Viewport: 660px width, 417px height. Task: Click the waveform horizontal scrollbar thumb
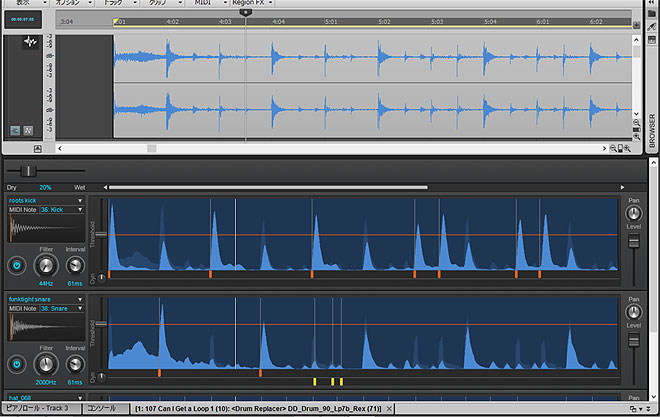152,149
